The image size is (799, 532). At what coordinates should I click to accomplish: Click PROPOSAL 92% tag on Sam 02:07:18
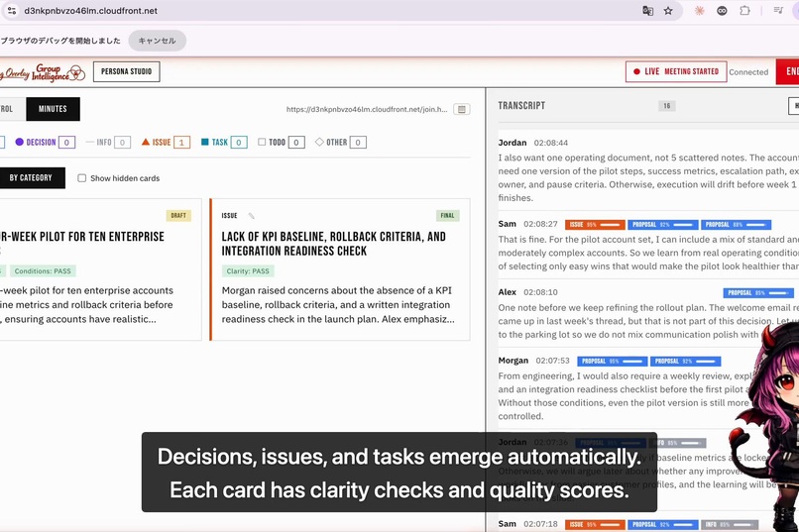click(x=662, y=524)
